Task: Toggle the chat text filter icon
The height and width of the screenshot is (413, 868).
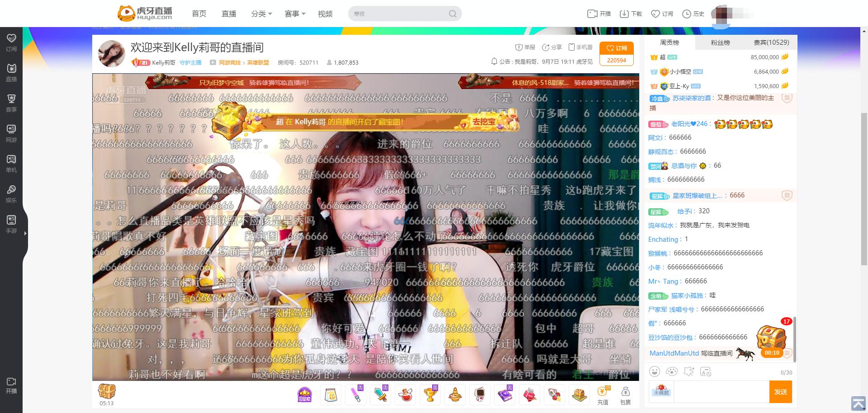Action: [706, 371]
